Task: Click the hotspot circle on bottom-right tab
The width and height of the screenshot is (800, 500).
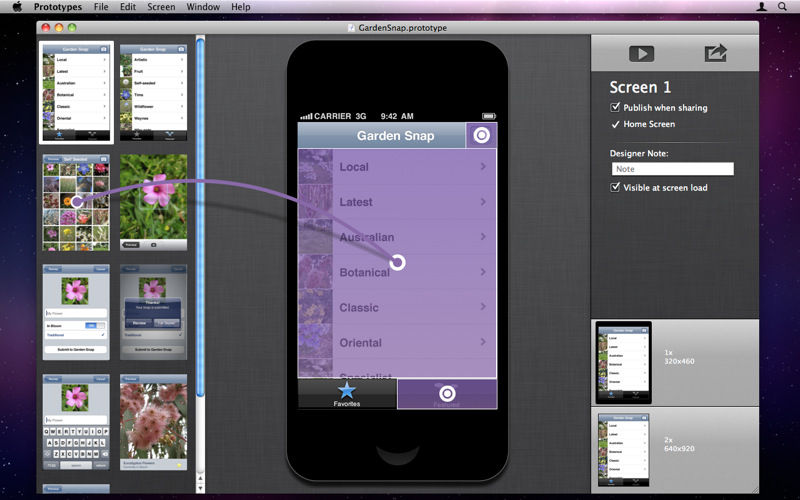Action: click(x=447, y=393)
